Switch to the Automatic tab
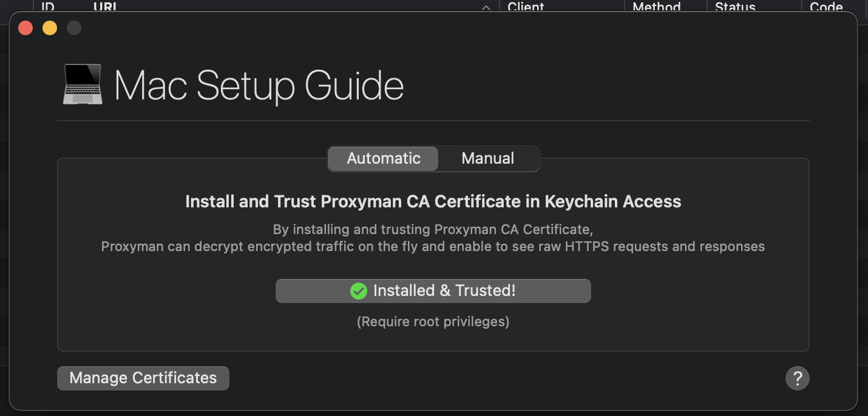Image resolution: width=868 pixels, height=416 pixels. click(x=383, y=159)
